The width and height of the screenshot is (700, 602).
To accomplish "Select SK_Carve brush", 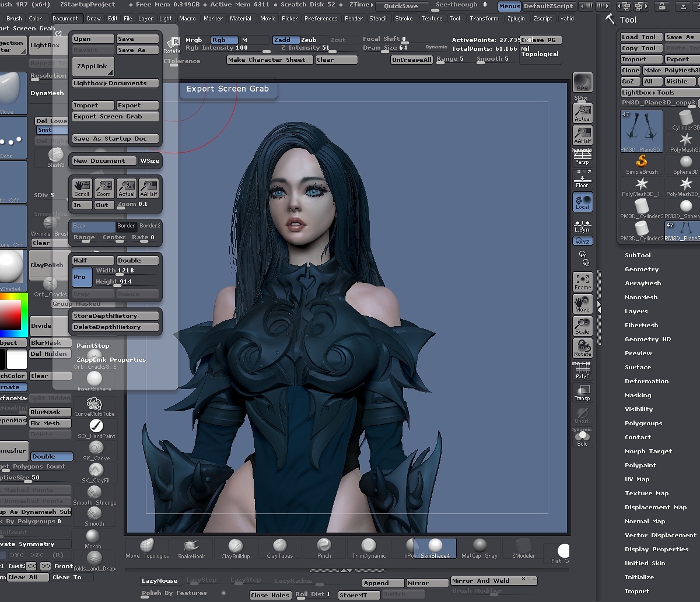I will click(x=96, y=451).
